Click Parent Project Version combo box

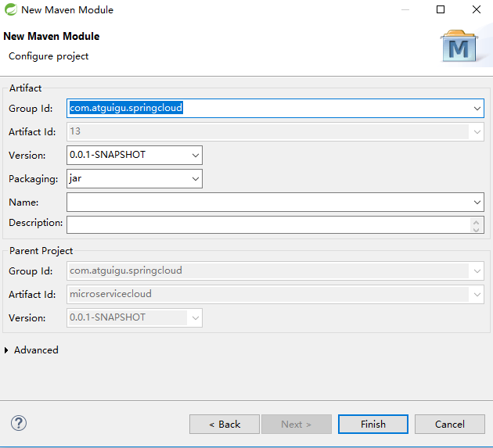135,317
